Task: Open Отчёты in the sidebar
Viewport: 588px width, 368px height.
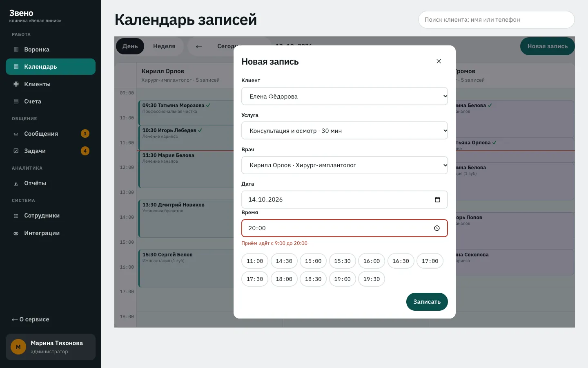Action: [51, 183]
